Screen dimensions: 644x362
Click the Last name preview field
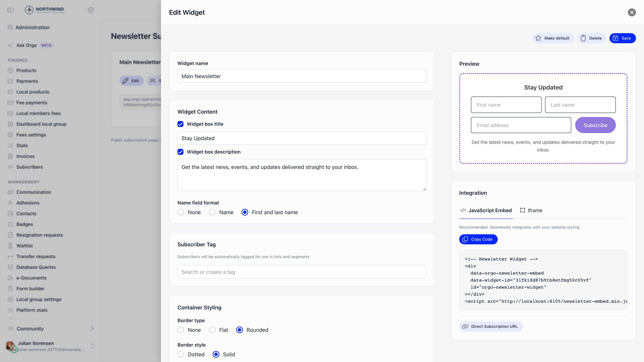pyautogui.click(x=580, y=105)
